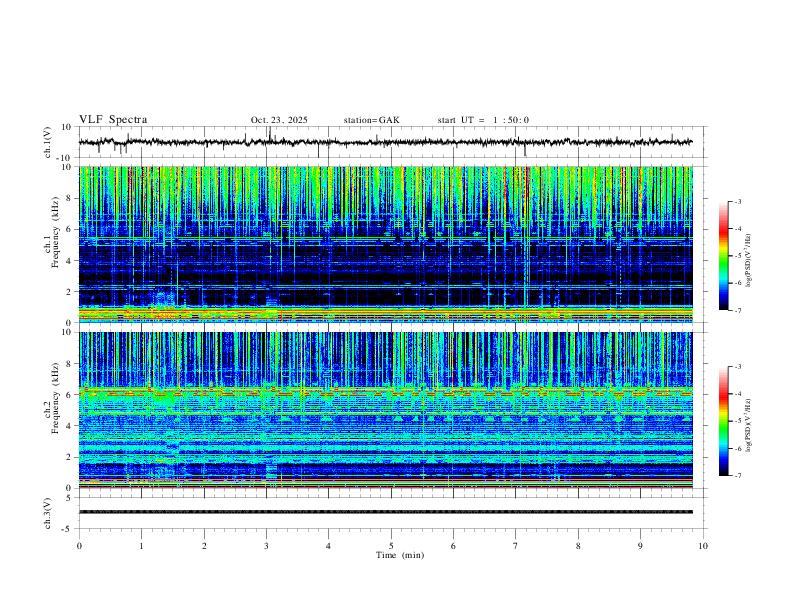Click the "ch.1(V)" waveform axis label

(x=48, y=142)
